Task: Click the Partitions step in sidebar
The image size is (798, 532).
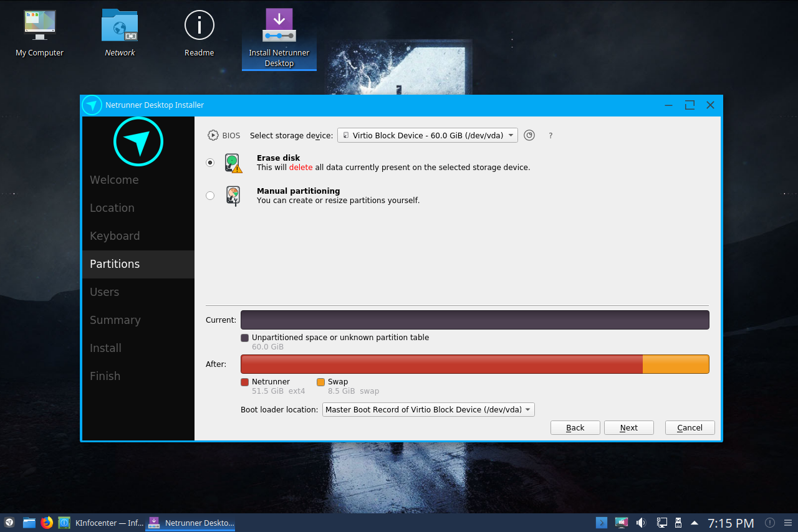Action: 138,264
